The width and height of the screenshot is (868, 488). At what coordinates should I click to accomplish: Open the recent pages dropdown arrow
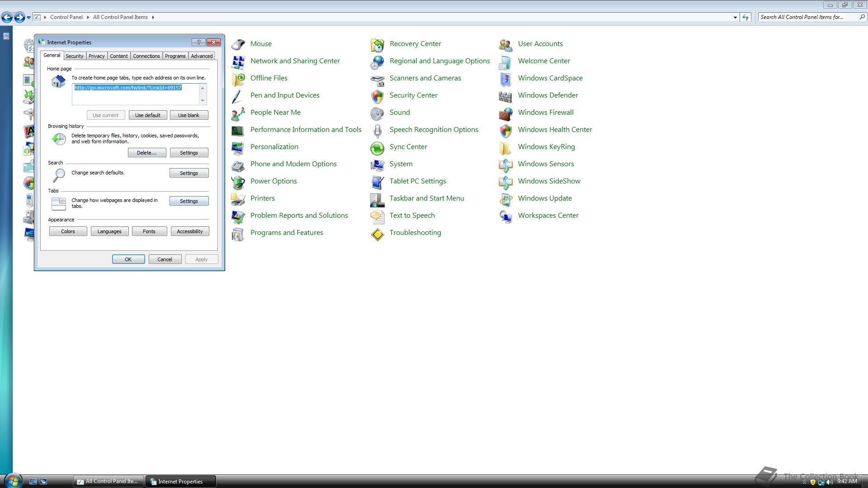tap(28, 18)
